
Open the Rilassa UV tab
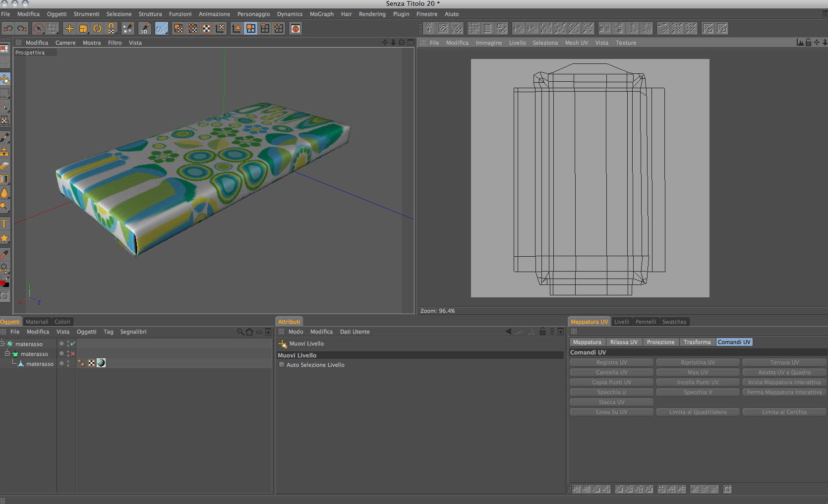tap(623, 342)
